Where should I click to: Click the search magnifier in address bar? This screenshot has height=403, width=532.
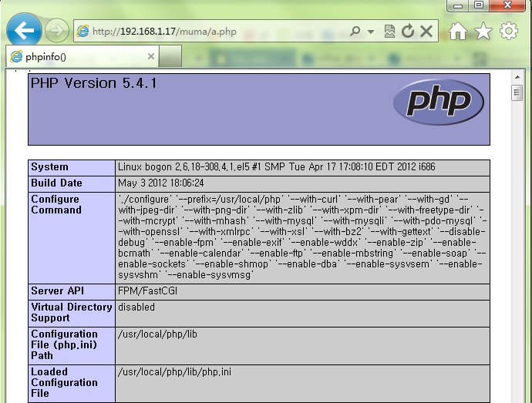pyautogui.click(x=355, y=32)
